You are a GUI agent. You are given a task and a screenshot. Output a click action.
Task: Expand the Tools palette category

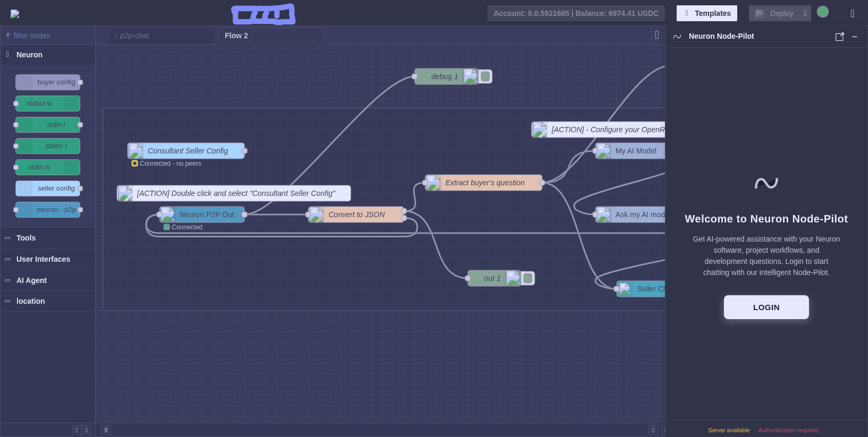click(x=26, y=238)
